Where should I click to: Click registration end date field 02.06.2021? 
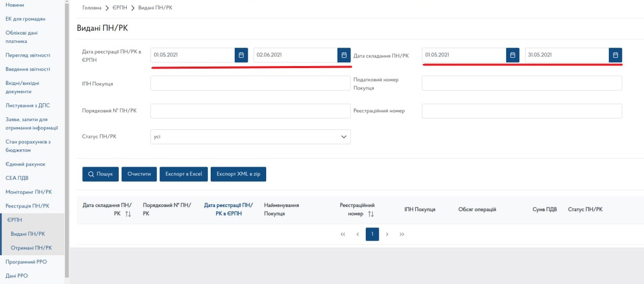click(296, 55)
